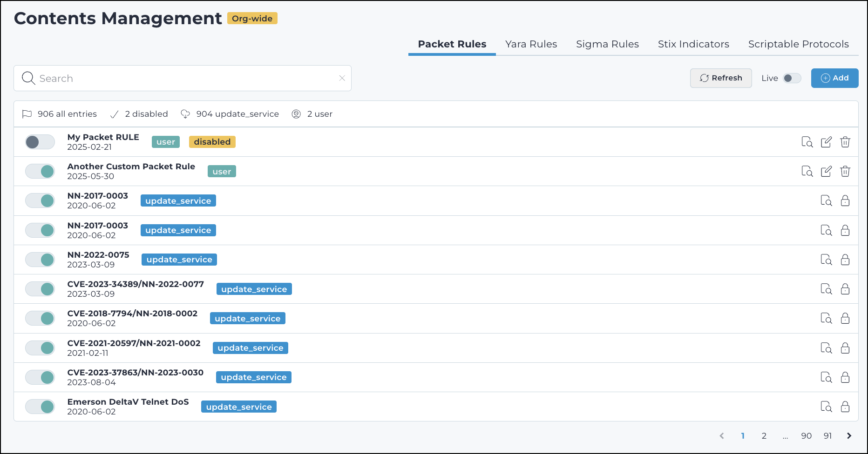The height and width of the screenshot is (454, 868).
Task: Click the Add button
Action: (x=834, y=78)
